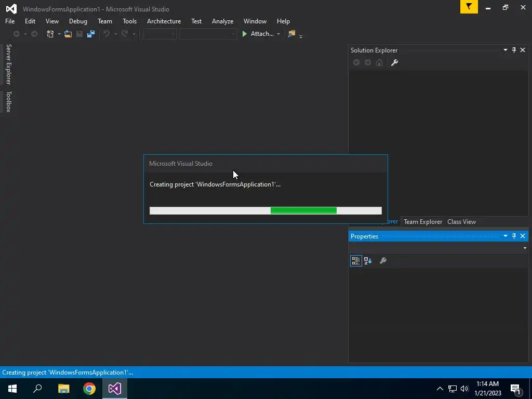Open the Toolbox side tab

tap(8, 101)
